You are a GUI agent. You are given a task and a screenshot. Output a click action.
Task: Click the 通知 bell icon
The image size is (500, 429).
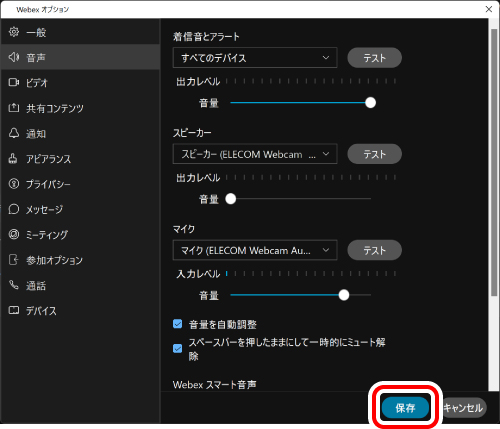pyautogui.click(x=14, y=133)
